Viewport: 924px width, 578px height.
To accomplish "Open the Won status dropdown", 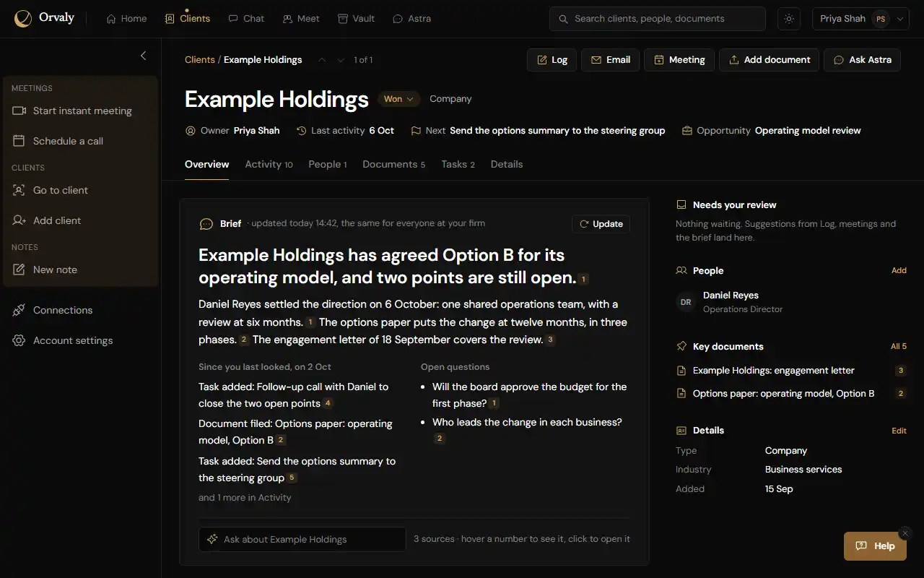I will tap(398, 99).
